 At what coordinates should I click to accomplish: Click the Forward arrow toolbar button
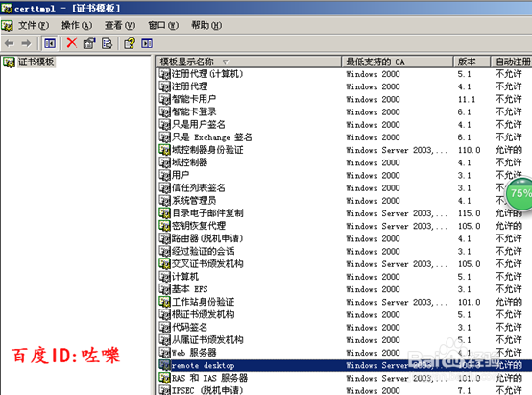26,43
